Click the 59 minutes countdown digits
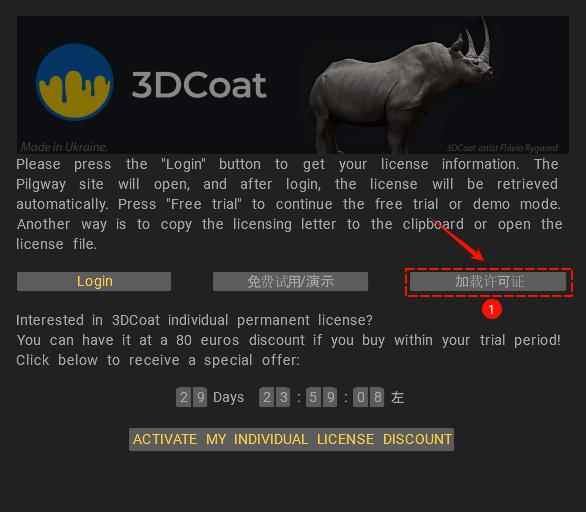The height and width of the screenshot is (512, 586). click(322, 397)
